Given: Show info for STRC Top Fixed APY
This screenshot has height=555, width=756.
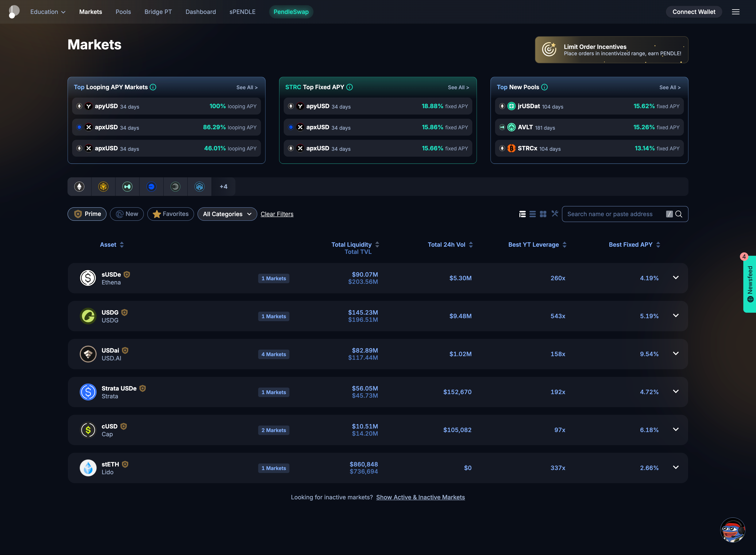Looking at the screenshot, I should click(x=350, y=87).
